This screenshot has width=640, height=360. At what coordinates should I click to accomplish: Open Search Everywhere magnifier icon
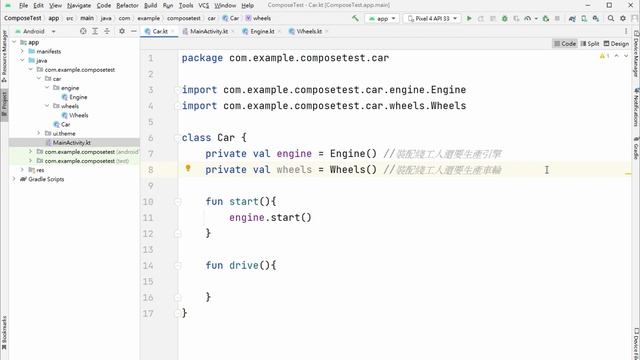click(x=611, y=18)
